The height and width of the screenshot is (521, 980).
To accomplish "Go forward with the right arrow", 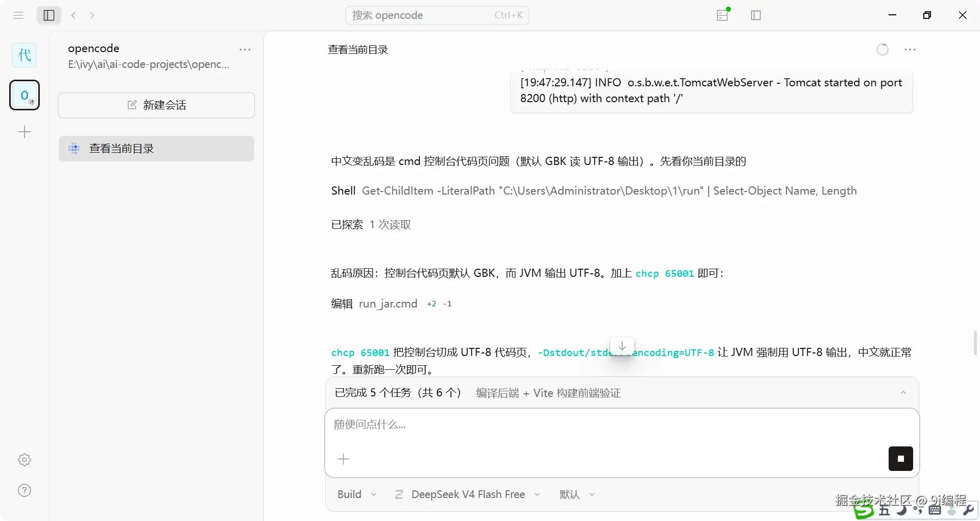I will tap(92, 15).
